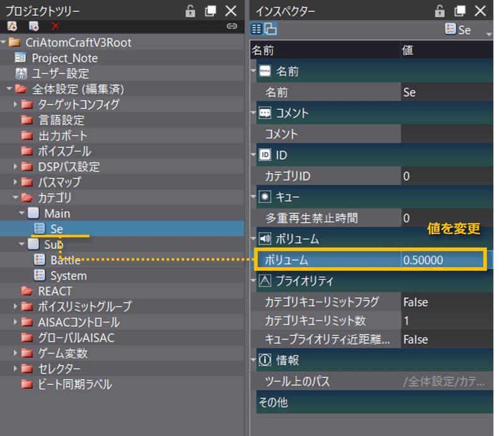This screenshot has width=504, height=436.
Task: Expand the DSPバス設定 folder
Action: (x=15, y=166)
